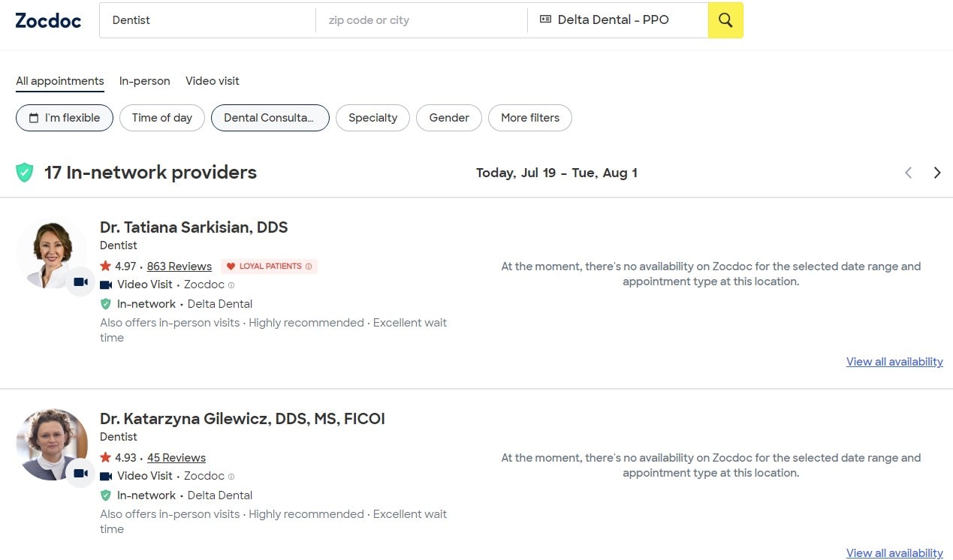Click the Loyal Patients badge

(x=269, y=266)
